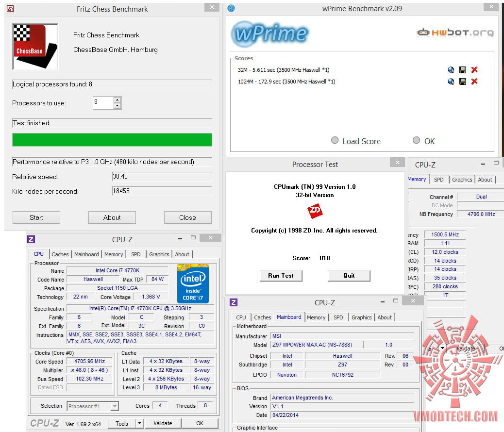Maximize the CPU-Z CPU window

pos(193,238)
